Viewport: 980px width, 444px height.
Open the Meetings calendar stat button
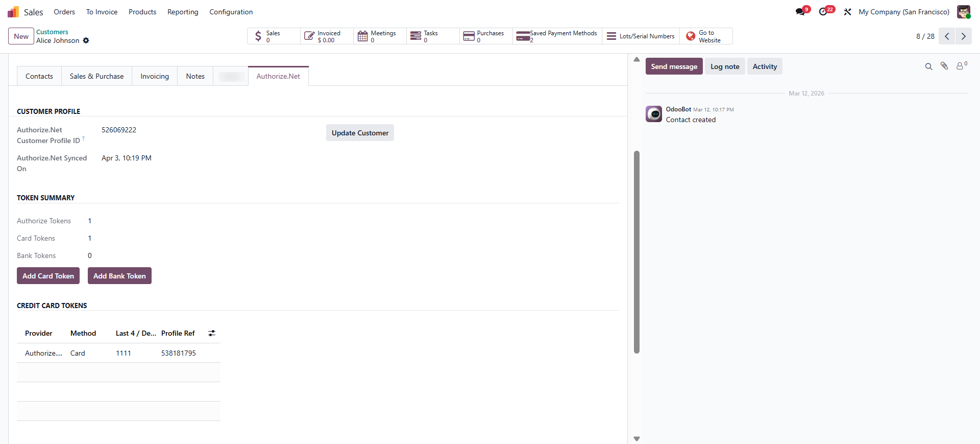coord(380,36)
